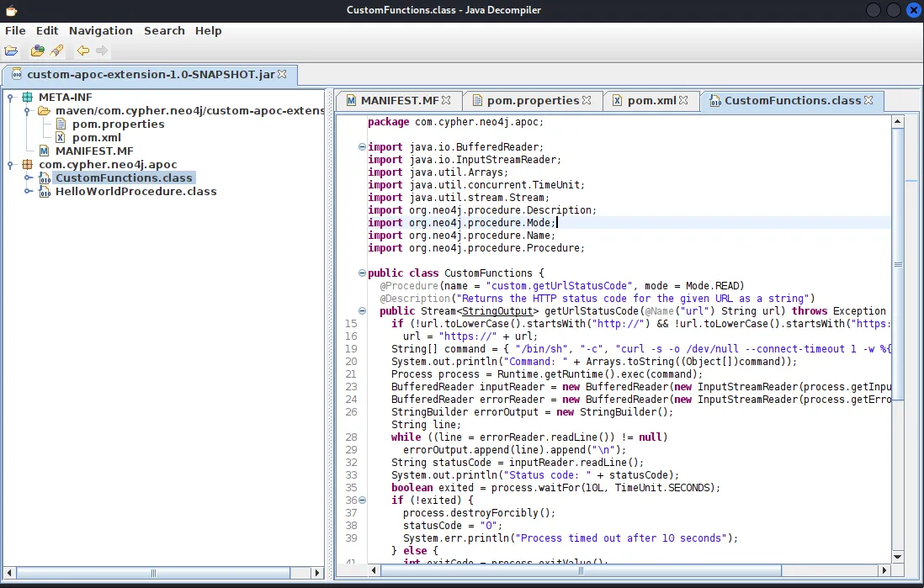Expand the HelloWorldProcedure.class tree node
The image size is (924, 588).
tap(28, 192)
